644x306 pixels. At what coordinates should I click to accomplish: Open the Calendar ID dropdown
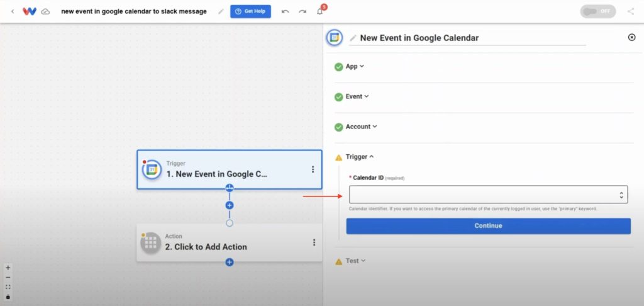click(488, 195)
